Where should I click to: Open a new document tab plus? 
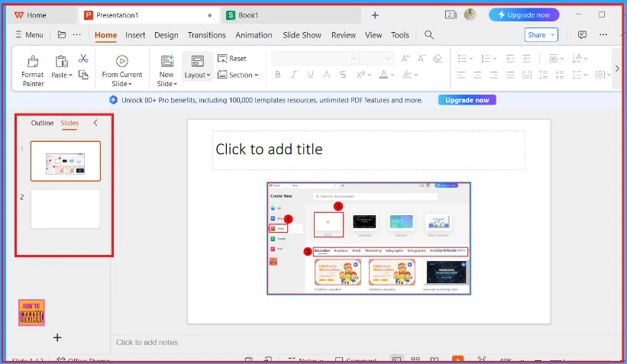pyautogui.click(x=375, y=15)
